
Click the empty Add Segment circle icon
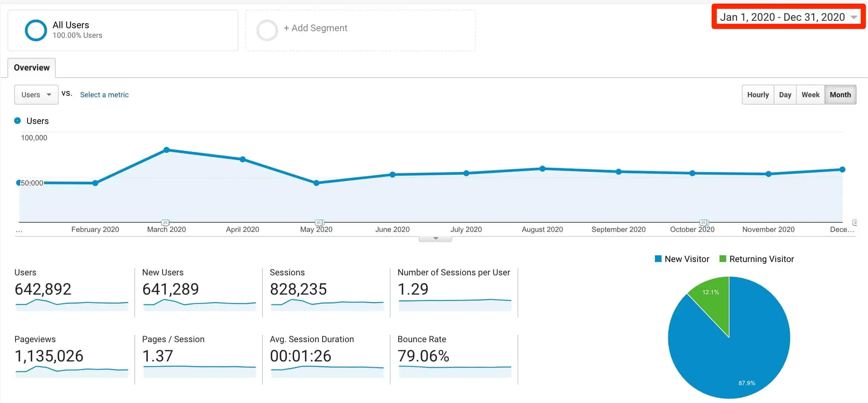coord(267,30)
